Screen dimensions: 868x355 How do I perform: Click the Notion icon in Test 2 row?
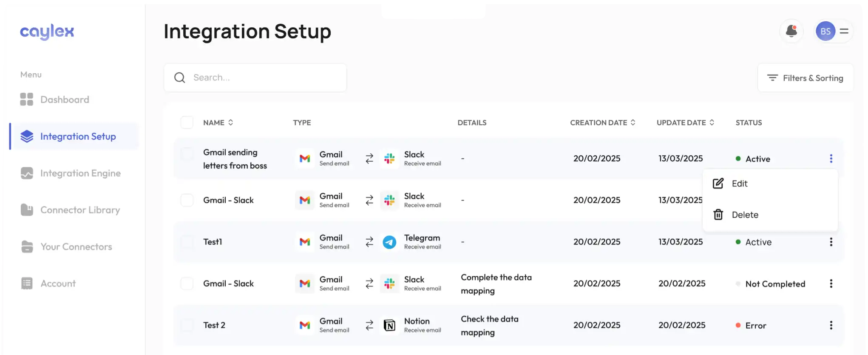pyautogui.click(x=389, y=325)
